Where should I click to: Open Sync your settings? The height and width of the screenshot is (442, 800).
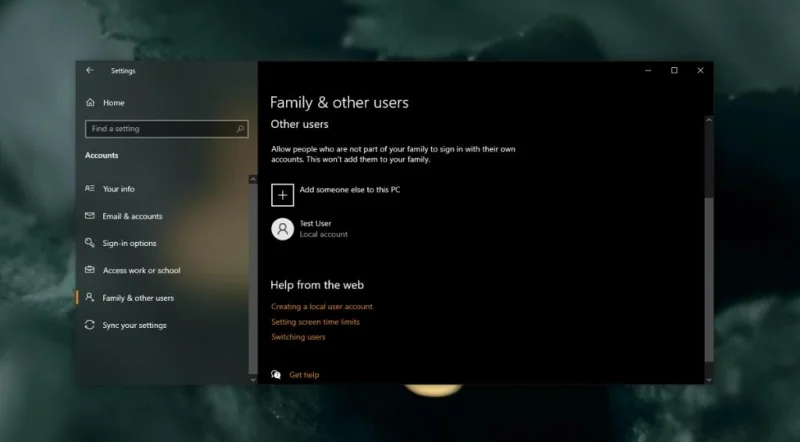pos(134,325)
